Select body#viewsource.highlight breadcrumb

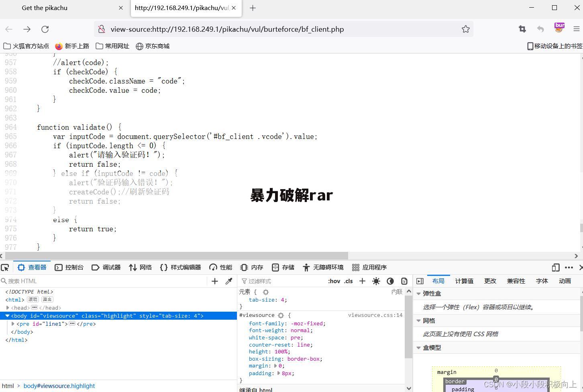click(x=59, y=386)
